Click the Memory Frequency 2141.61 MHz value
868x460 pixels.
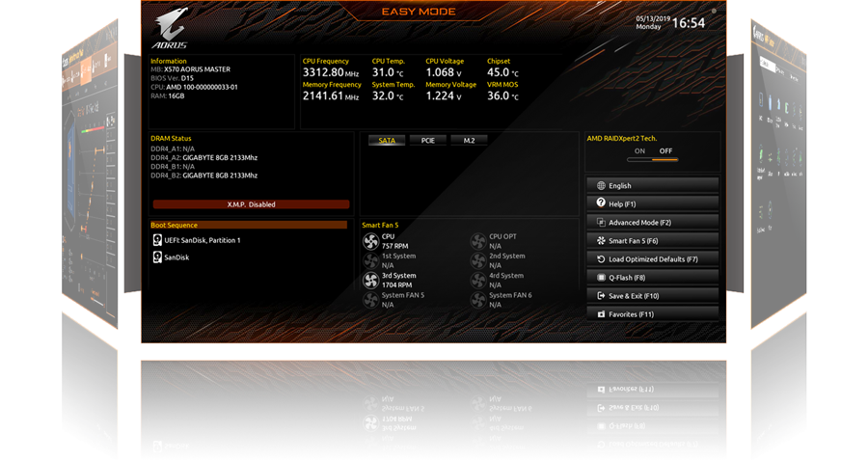click(331, 95)
